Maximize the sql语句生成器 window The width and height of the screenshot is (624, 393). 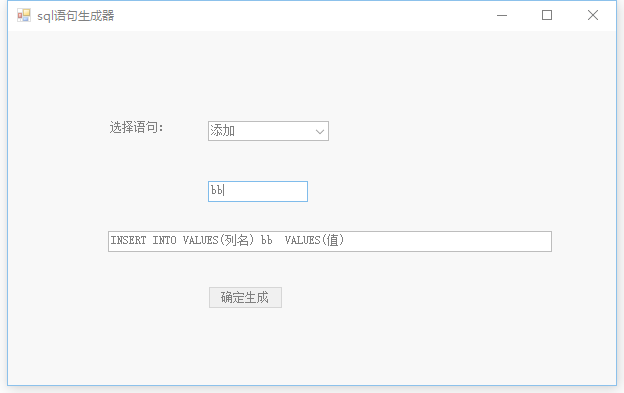(547, 16)
